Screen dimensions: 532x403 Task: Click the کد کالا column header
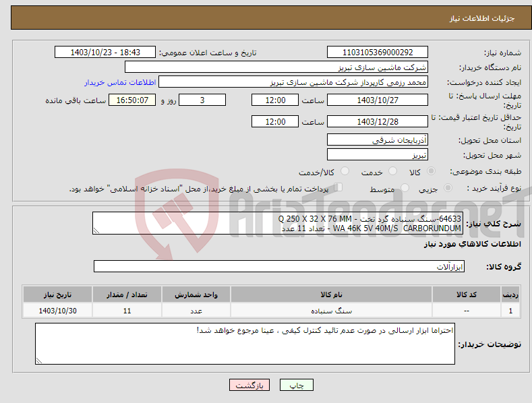click(466, 294)
